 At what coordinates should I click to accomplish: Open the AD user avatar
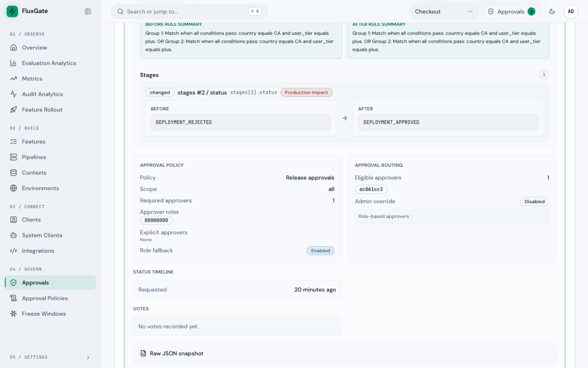[x=571, y=11]
